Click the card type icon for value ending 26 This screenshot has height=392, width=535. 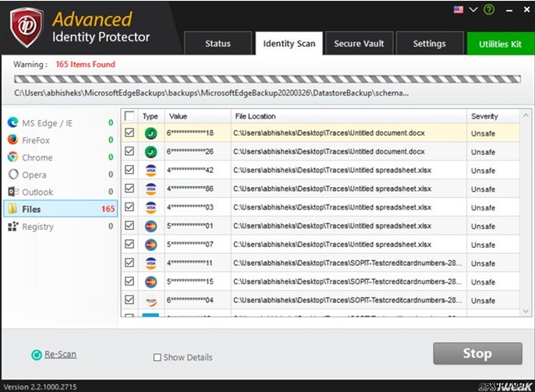pos(151,152)
